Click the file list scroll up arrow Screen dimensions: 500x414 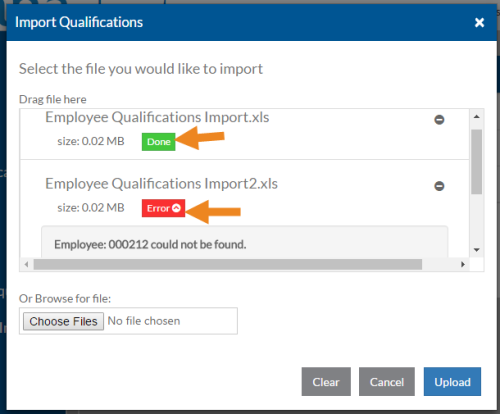click(477, 117)
